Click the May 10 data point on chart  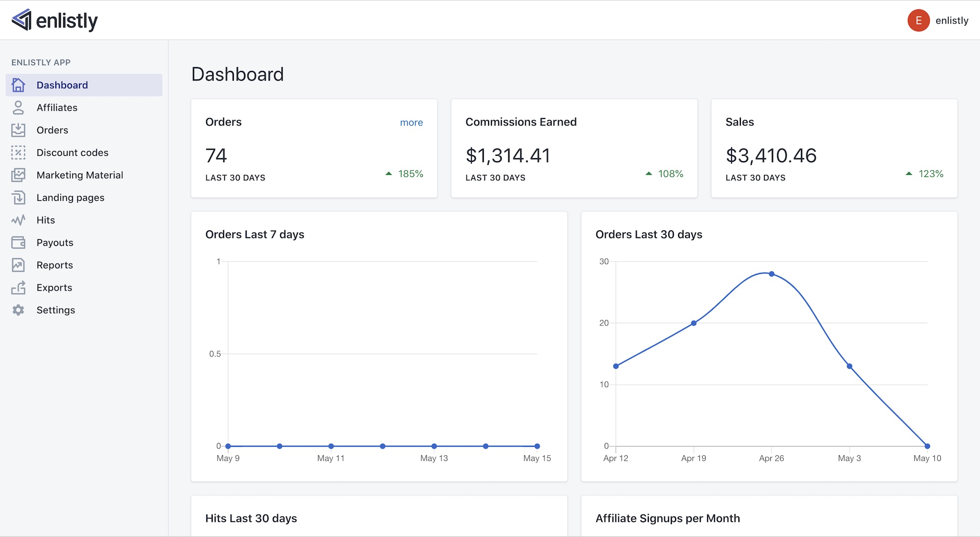tap(927, 446)
